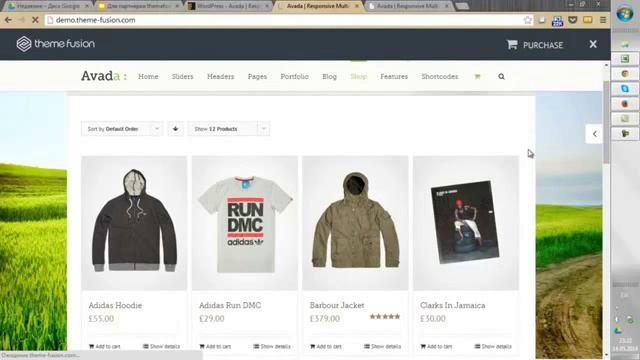Image resolution: width=640 pixels, height=360 pixels.
Task: Open the Pages menu item
Action: pyautogui.click(x=257, y=76)
